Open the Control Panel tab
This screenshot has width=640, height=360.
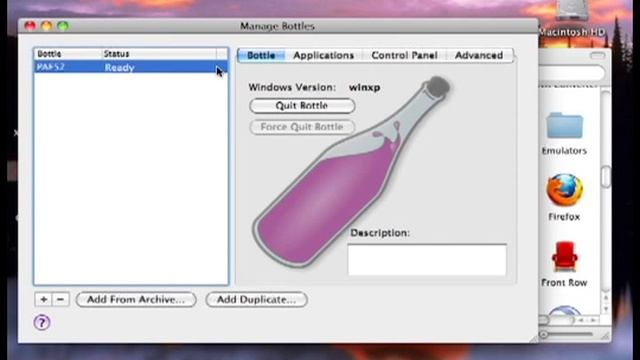click(x=404, y=55)
